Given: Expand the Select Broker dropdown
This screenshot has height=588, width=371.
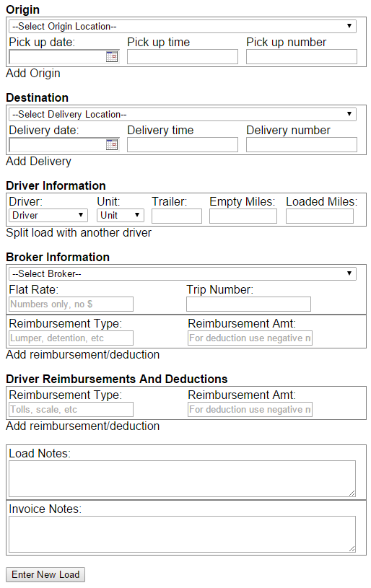Looking at the screenshot, I should pyautogui.click(x=183, y=273).
